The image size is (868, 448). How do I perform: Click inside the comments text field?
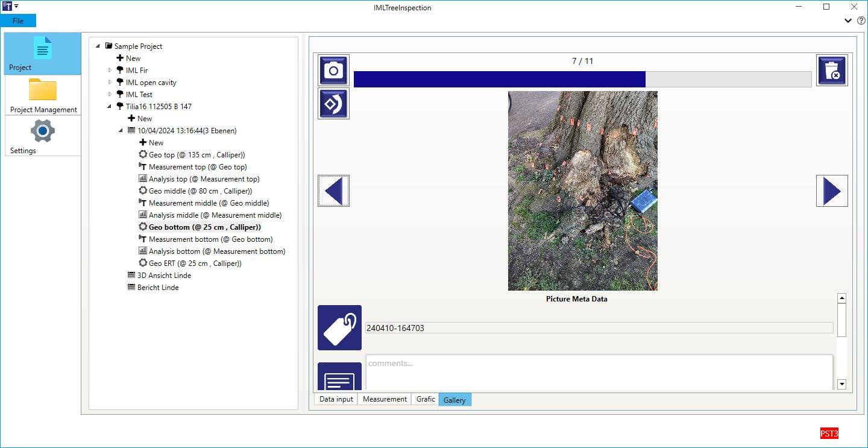(x=599, y=373)
